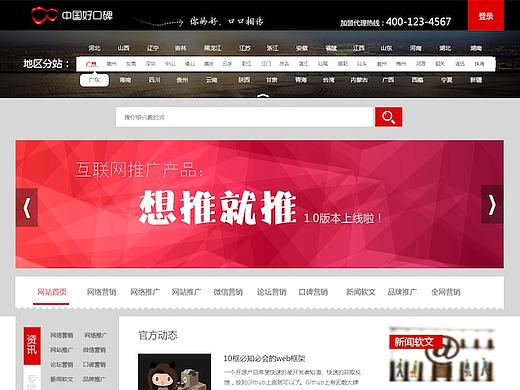Select 青海 province
Screen dimensions: 520x390
[301, 80]
